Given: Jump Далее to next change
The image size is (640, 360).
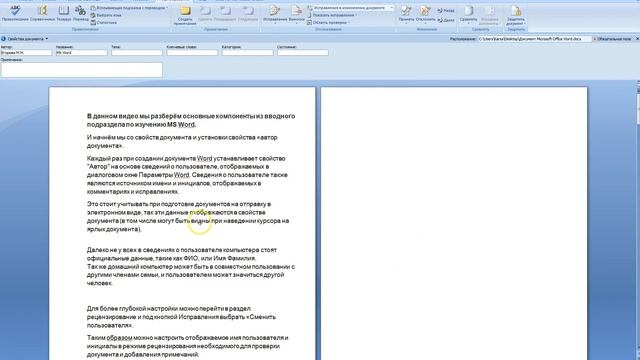Looking at the screenshot, I should pos(446,20).
